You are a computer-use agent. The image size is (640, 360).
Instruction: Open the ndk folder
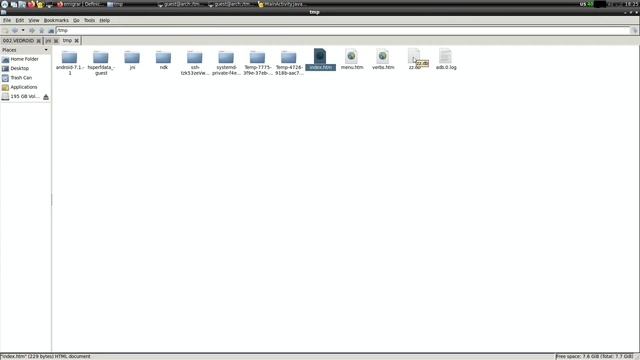coord(164,60)
